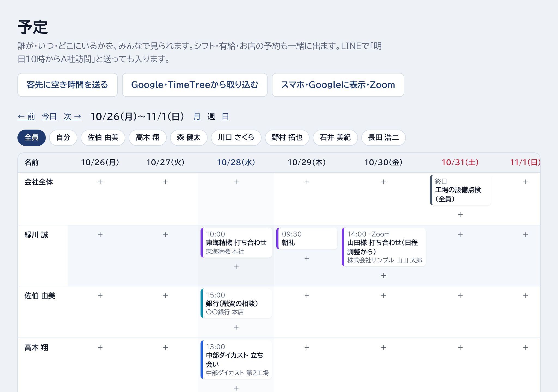558x392 pixels.
Task: Filter schedule to 長田 浩二
Action: [384, 138]
